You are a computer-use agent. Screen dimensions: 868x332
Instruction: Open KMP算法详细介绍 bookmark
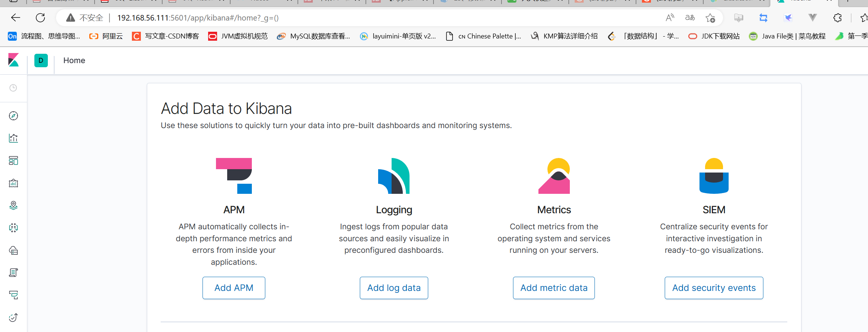(564, 36)
